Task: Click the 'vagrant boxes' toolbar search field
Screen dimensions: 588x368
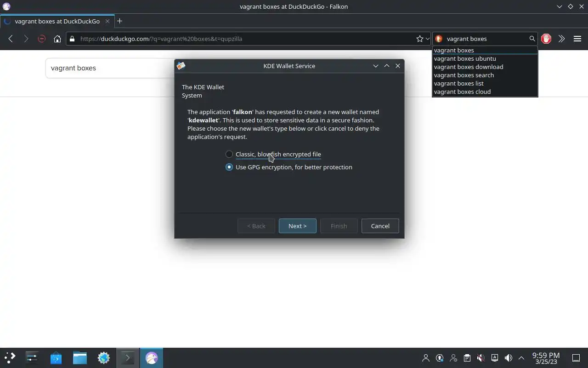Action: click(x=486, y=39)
